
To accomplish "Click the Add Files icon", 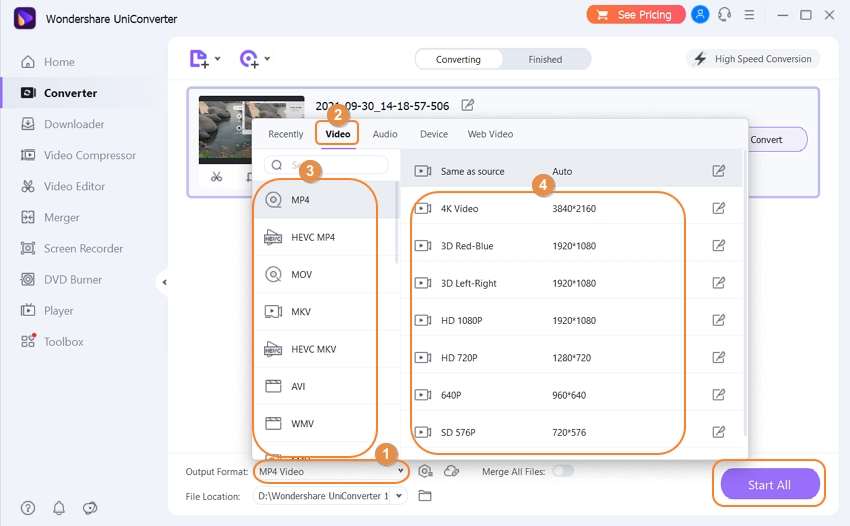I will 198,59.
